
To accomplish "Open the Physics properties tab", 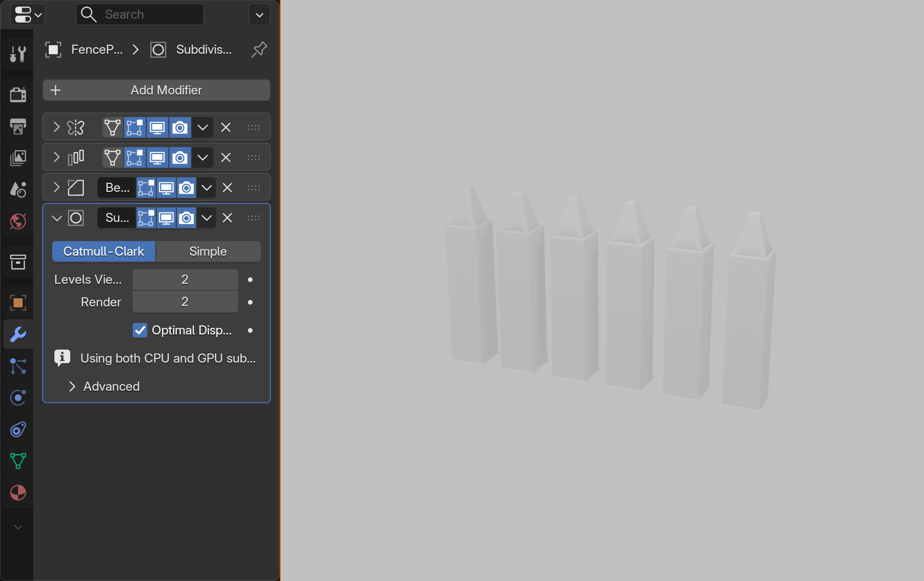I will [x=18, y=398].
